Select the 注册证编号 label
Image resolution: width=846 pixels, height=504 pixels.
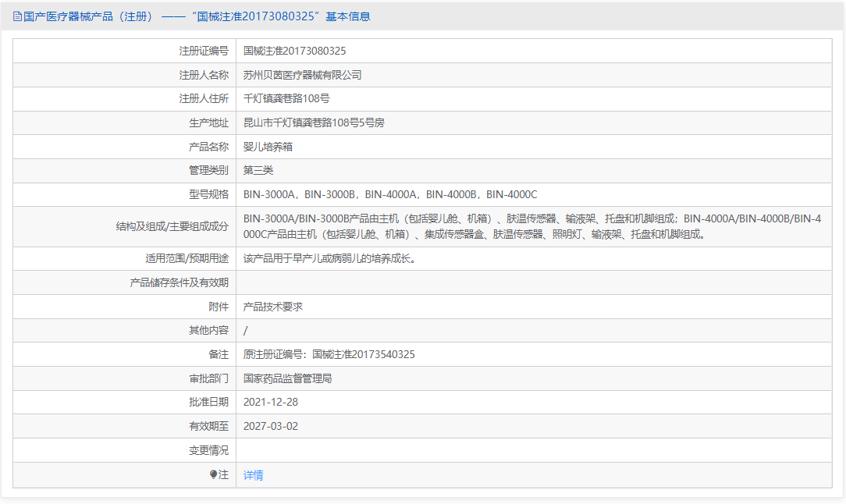[204, 51]
